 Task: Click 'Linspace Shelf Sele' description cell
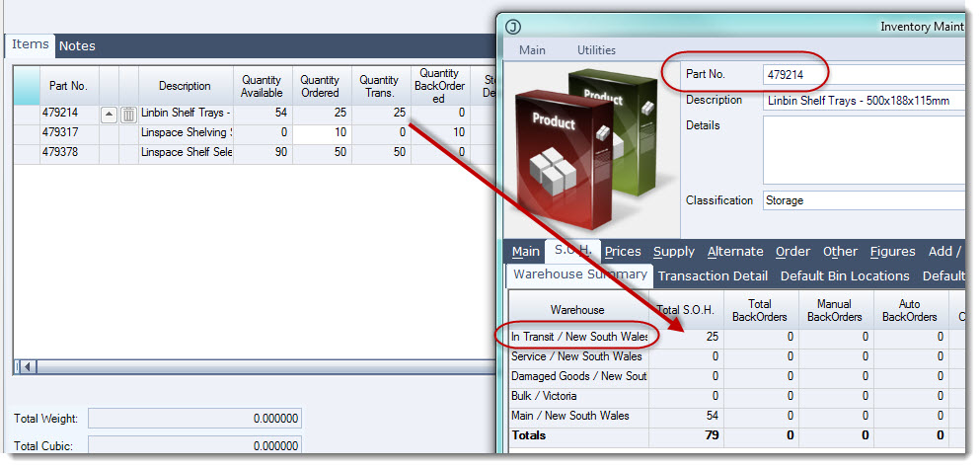point(186,153)
